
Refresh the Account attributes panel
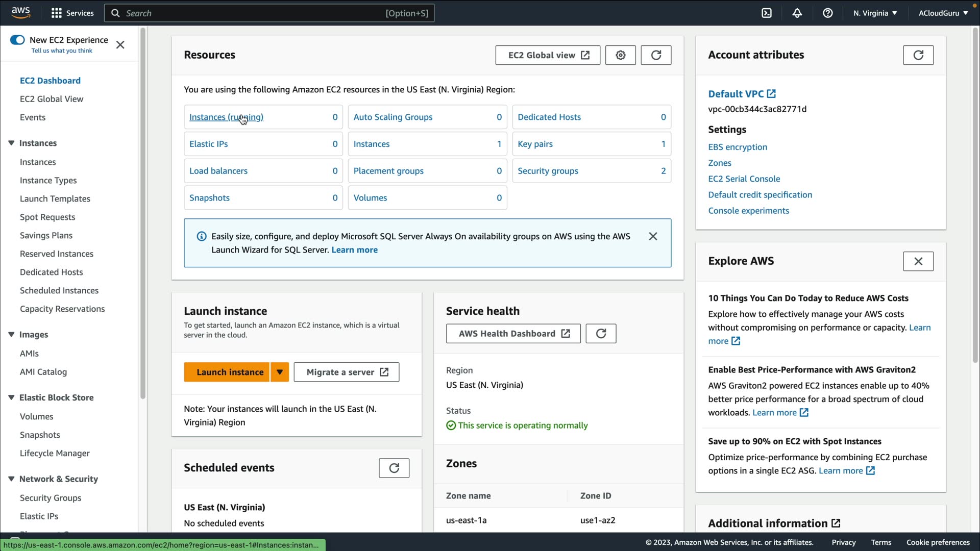pyautogui.click(x=918, y=55)
